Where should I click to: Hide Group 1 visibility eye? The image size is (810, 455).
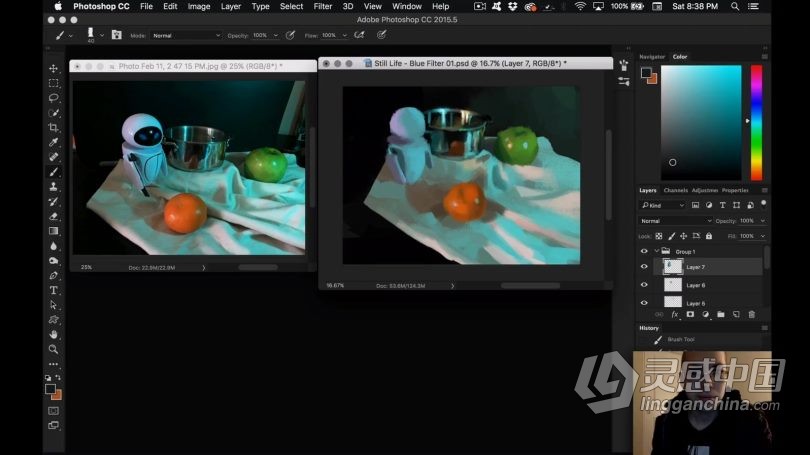coord(644,252)
